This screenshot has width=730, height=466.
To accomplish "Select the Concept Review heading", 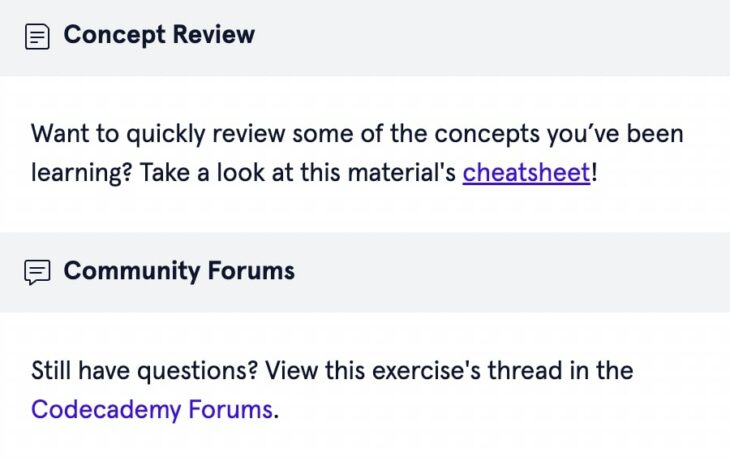I will [x=159, y=35].
